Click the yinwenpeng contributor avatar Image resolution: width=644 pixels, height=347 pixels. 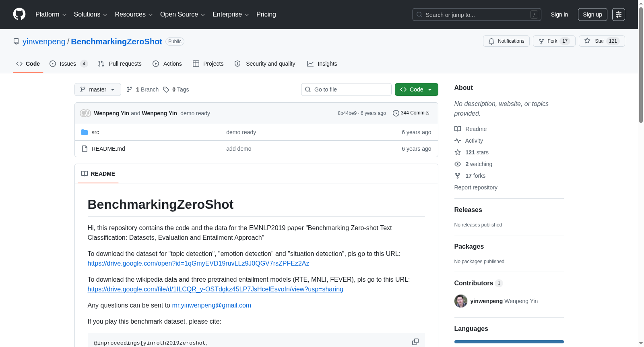click(x=461, y=301)
